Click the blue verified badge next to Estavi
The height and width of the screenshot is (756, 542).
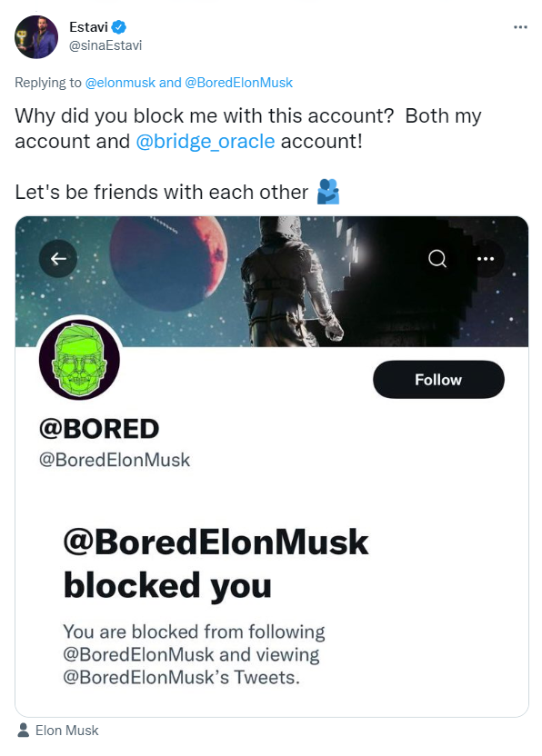pyautogui.click(x=119, y=27)
